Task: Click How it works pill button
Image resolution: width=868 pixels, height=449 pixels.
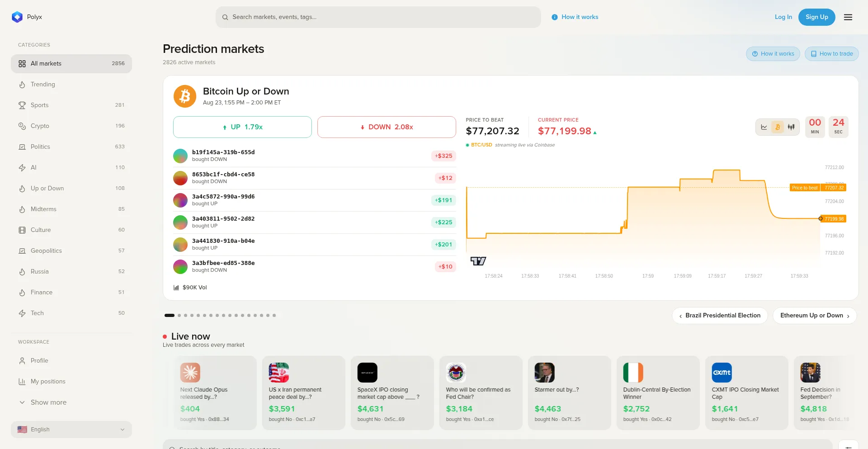Action: (773, 54)
